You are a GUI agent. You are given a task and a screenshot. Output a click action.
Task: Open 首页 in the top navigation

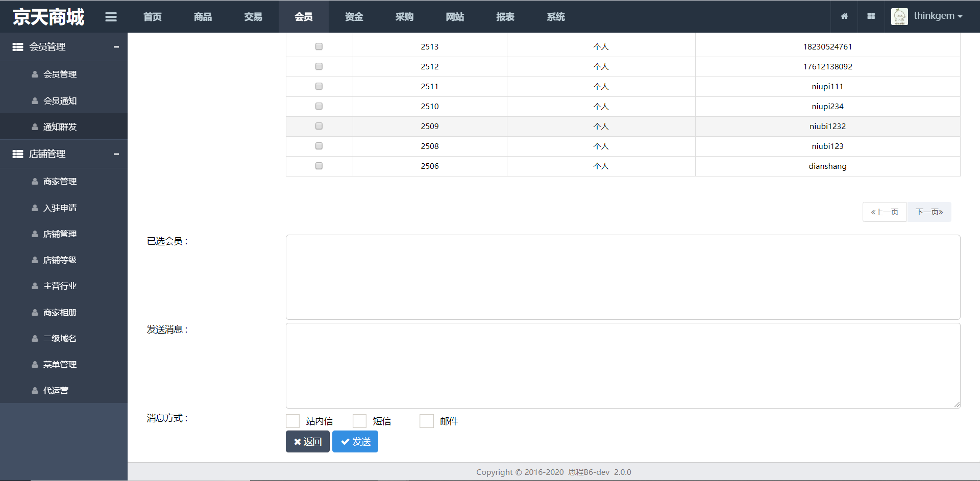pyautogui.click(x=153, y=17)
